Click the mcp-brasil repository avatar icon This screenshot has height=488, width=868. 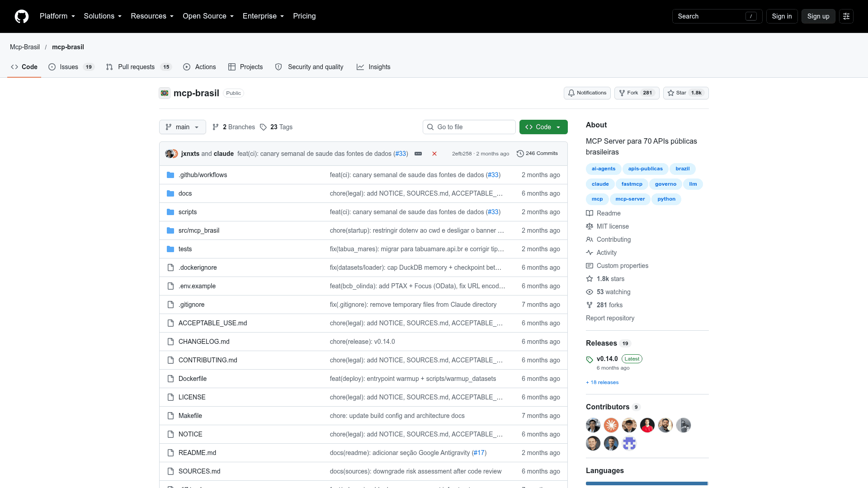[x=165, y=93]
